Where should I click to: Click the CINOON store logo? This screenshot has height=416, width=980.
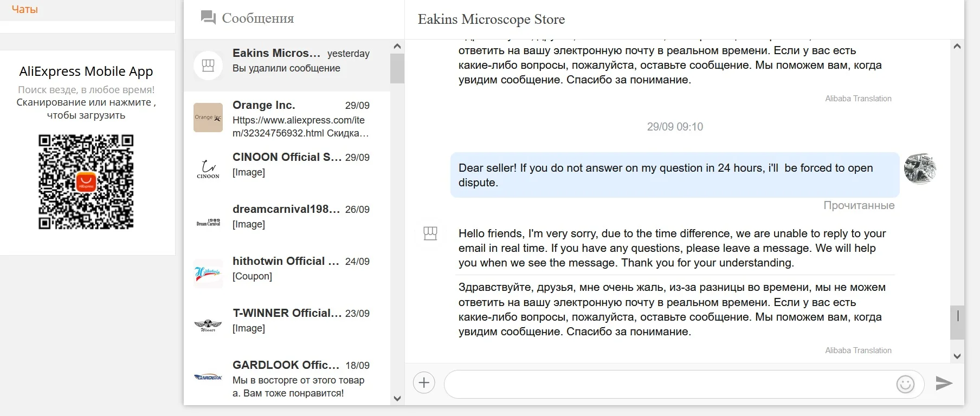coord(208,169)
